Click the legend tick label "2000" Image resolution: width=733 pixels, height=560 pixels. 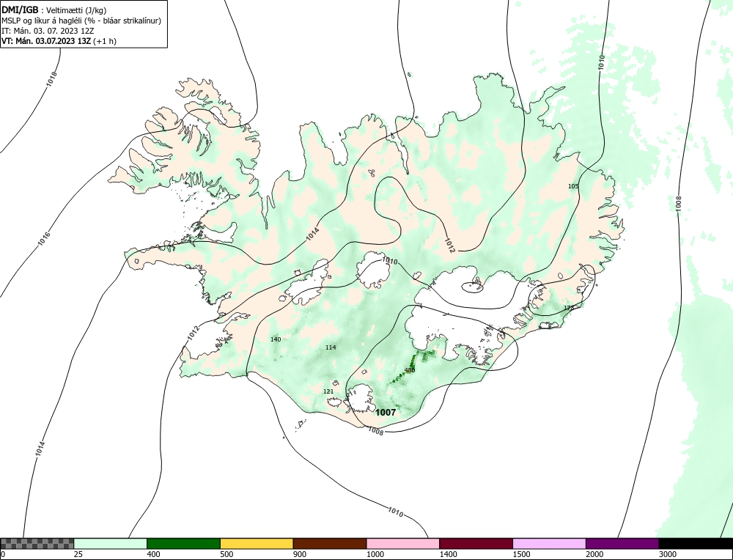[594, 554]
